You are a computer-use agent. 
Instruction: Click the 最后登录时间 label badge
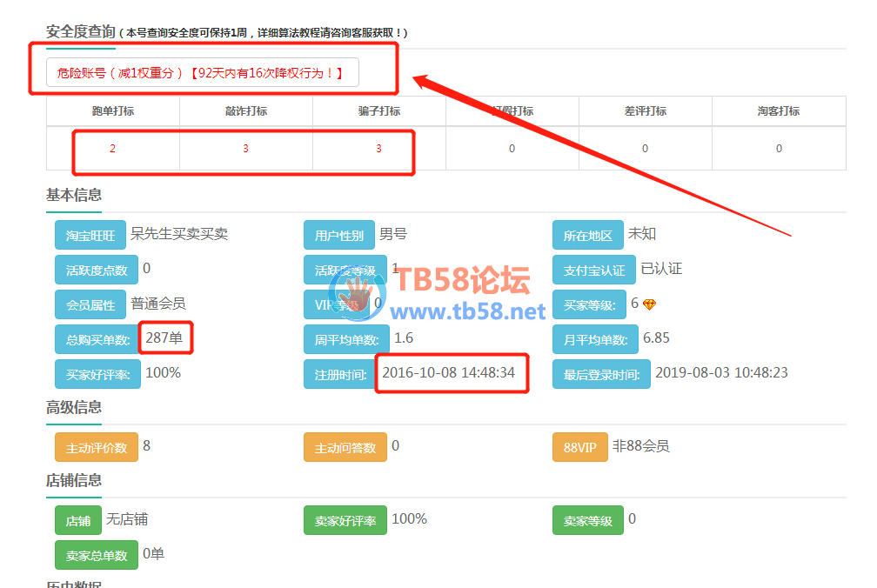point(601,375)
